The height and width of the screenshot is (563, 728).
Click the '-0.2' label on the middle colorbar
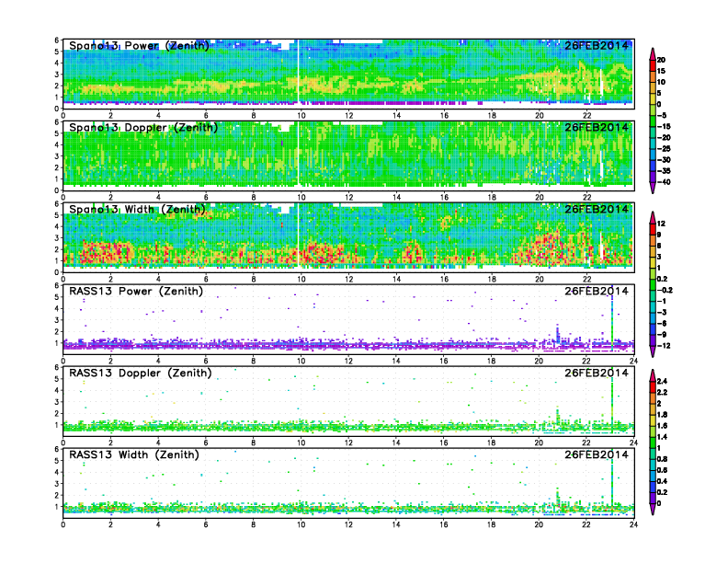coord(665,290)
